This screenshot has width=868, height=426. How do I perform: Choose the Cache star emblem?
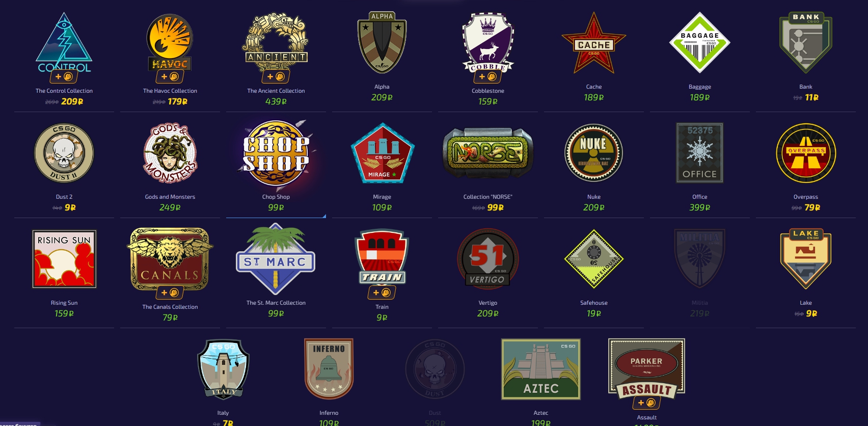[594, 43]
